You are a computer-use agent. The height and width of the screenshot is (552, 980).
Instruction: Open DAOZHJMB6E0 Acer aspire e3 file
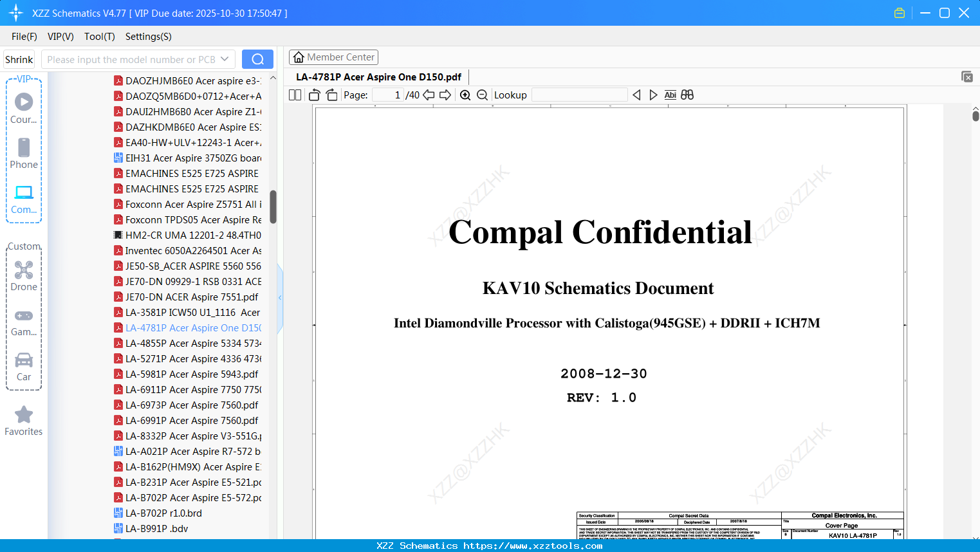pos(187,81)
